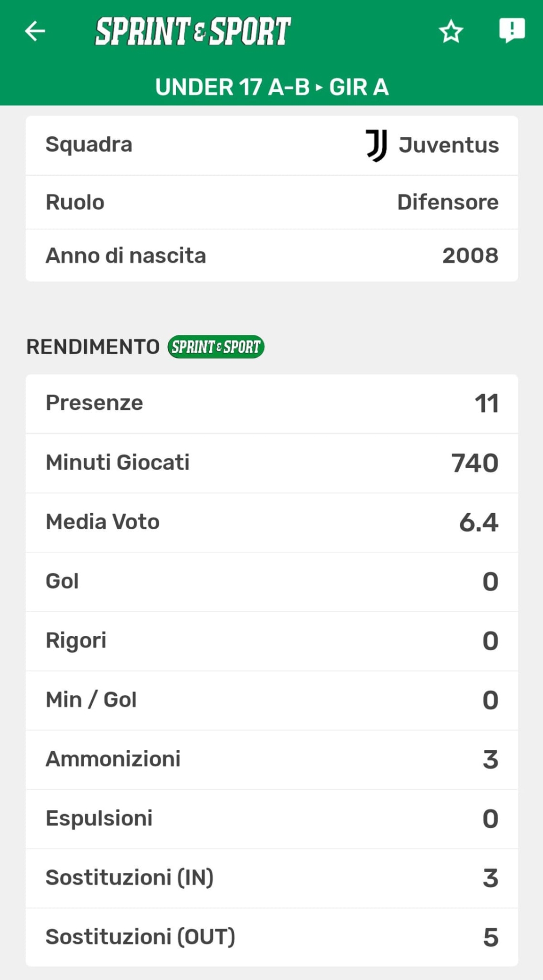Open the Juventus team name link
Screen dimensions: 543x980
pos(449,145)
